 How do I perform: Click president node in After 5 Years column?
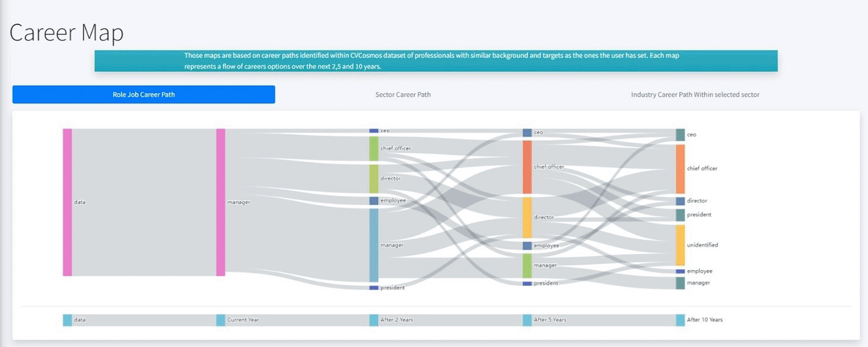(527, 283)
